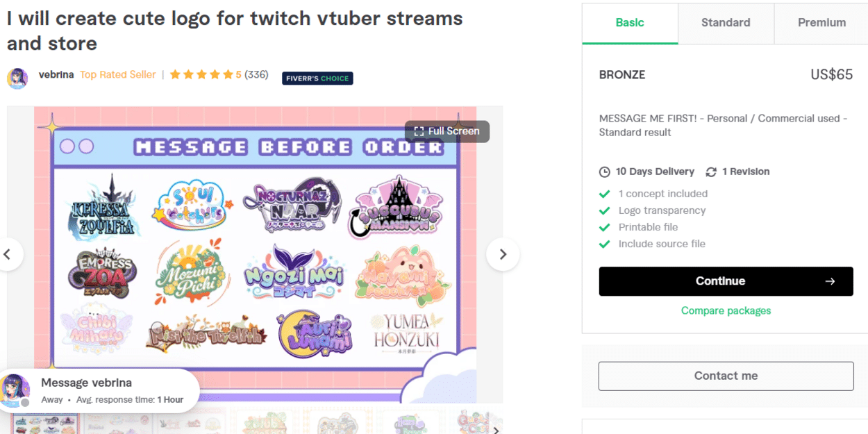
Task: Click the Contact me button
Action: click(726, 376)
